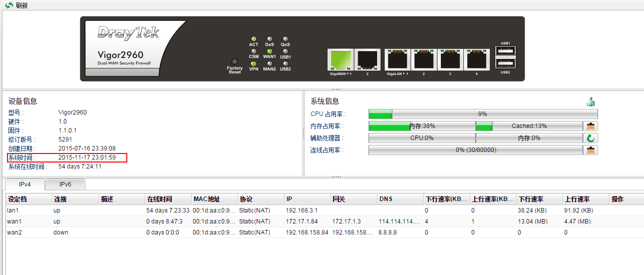Click the ACT LED indicator

(254, 38)
